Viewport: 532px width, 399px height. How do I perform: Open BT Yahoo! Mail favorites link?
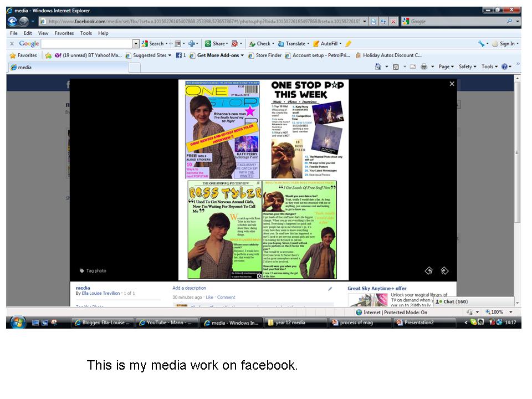pos(88,55)
